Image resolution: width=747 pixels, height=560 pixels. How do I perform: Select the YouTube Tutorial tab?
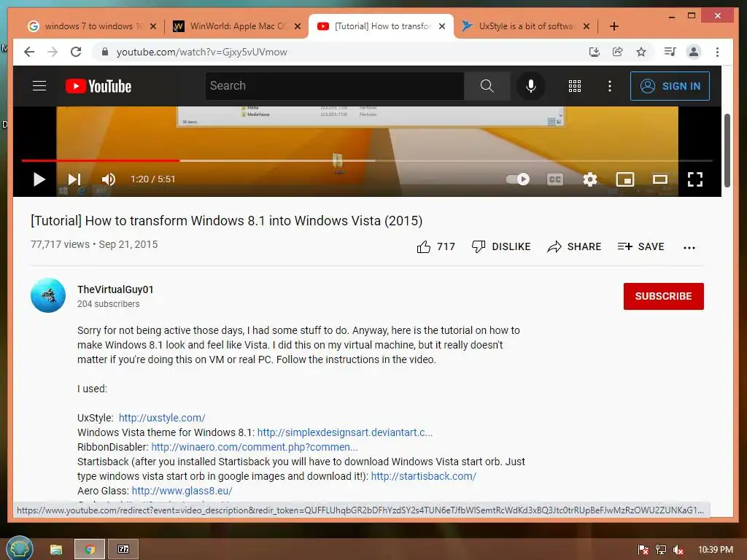click(x=379, y=26)
